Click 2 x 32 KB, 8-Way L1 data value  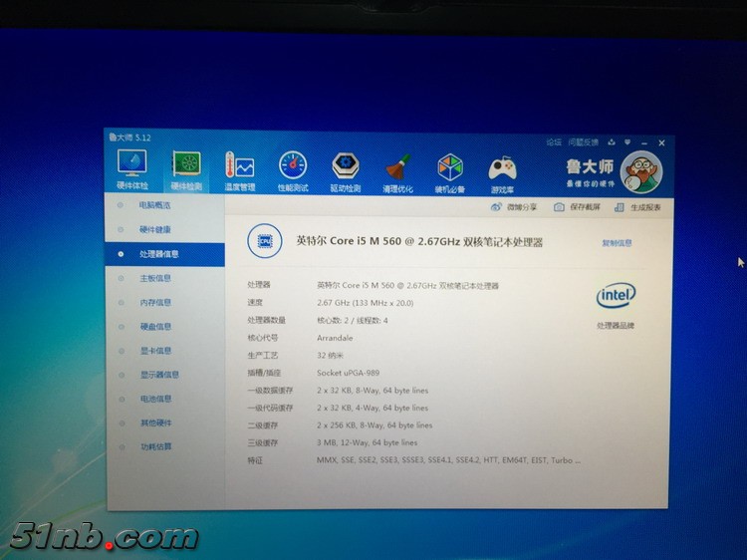373,391
